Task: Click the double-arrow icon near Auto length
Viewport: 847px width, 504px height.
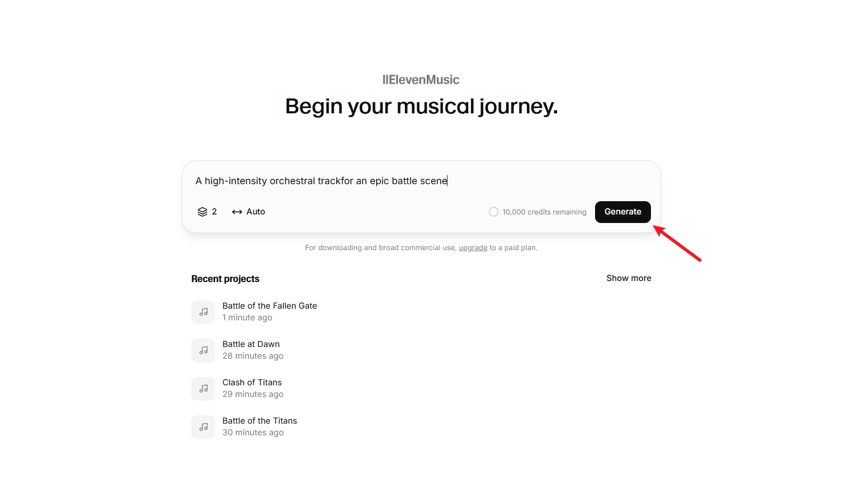Action: click(236, 211)
